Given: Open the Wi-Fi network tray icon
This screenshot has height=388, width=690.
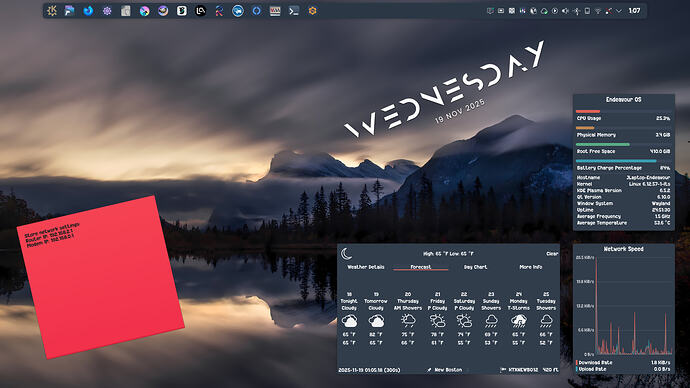Looking at the screenshot, I should point(598,11).
